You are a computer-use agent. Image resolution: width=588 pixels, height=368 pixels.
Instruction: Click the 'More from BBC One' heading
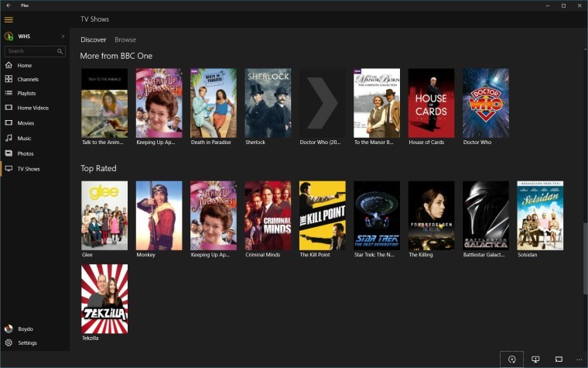pyautogui.click(x=116, y=56)
